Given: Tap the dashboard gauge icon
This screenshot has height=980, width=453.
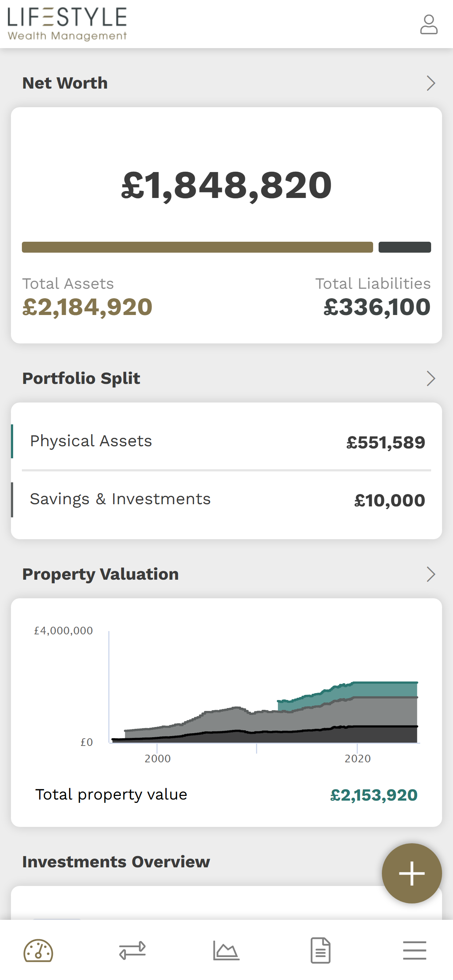Looking at the screenshot, I should click(38, 951).
